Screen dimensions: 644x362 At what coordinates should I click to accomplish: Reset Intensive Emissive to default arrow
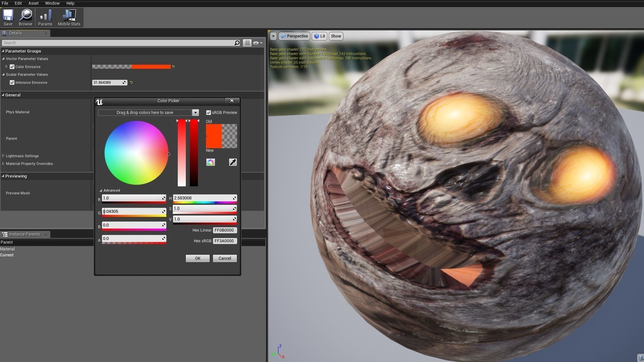(x=131, y=82)
